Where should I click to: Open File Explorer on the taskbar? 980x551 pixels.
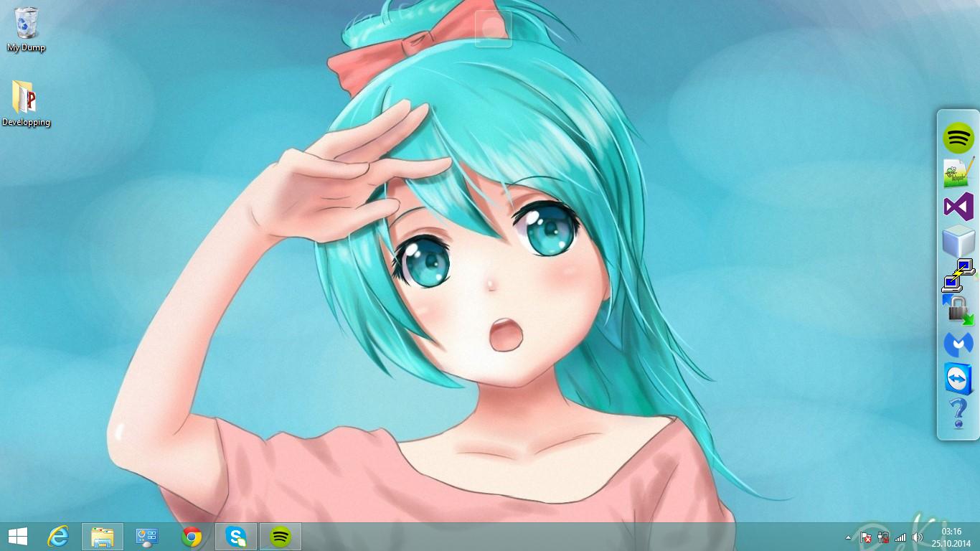pyautogui.click(x=103, y=537)
